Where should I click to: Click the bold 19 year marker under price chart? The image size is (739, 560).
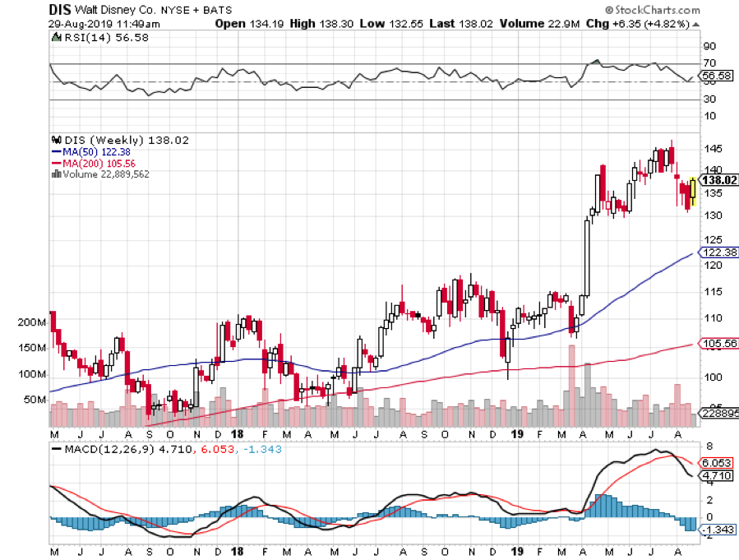pyautogui.click(x=518, y=434)
